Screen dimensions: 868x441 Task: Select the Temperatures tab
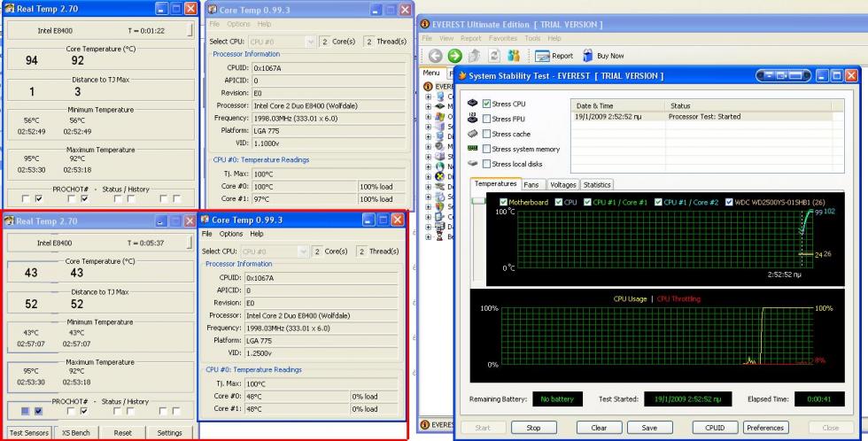(x=495, y=183)
